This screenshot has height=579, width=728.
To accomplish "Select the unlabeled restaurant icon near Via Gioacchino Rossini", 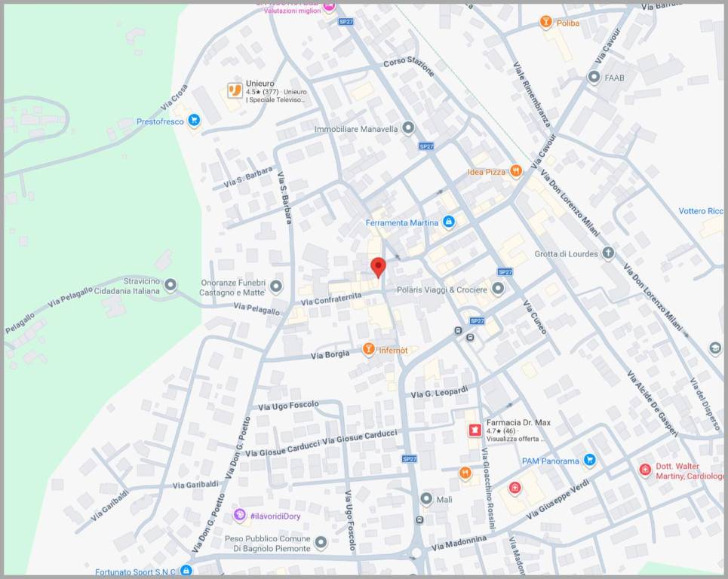I will tap(465, 473).
